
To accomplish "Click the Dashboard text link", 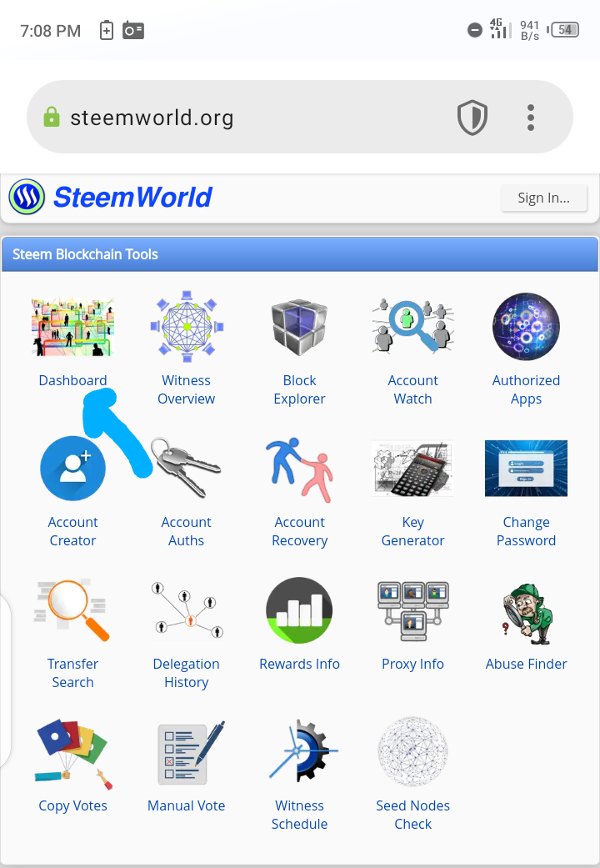I will click(72, 380).
